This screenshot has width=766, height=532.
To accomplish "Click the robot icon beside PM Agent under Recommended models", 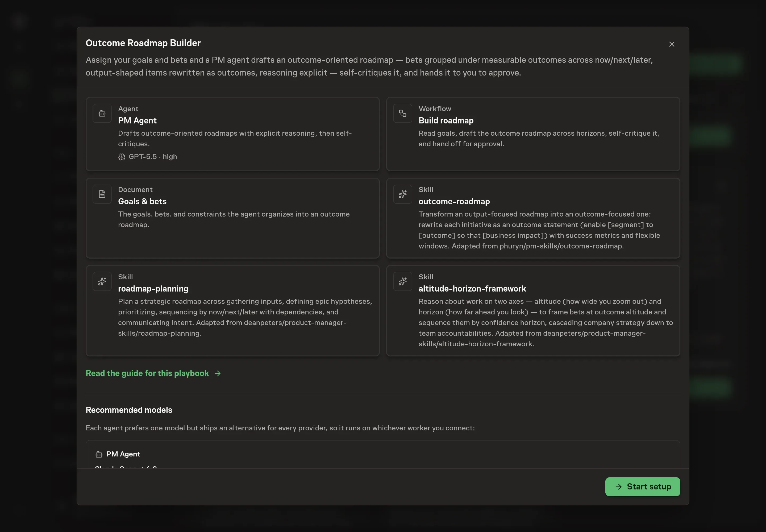I will pyautogui.click(x=99, y=454).
